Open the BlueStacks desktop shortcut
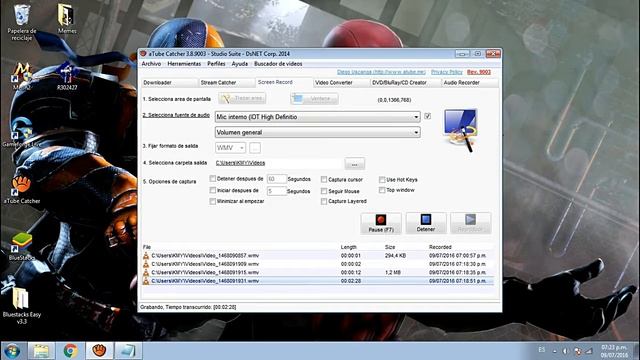The height and width of the screenshot is (360, 640). [22, 246]
